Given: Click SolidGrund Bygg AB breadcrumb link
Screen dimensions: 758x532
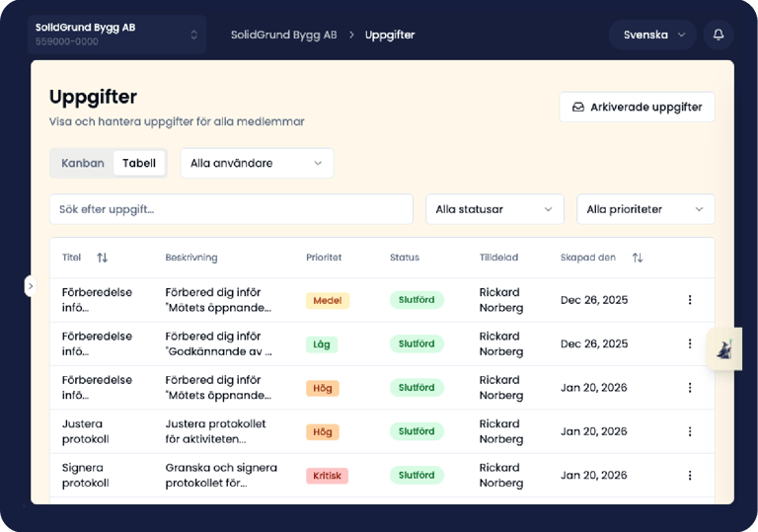Looking at the screenshot, I should (x=284, y=35).
